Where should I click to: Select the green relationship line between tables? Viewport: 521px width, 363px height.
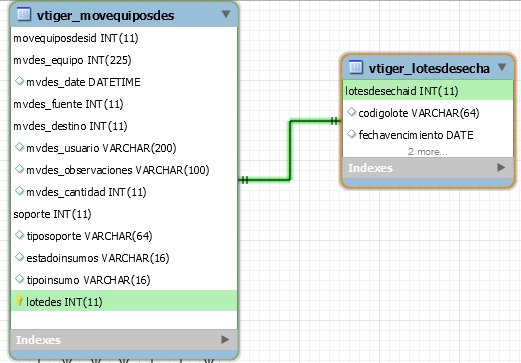290,151
